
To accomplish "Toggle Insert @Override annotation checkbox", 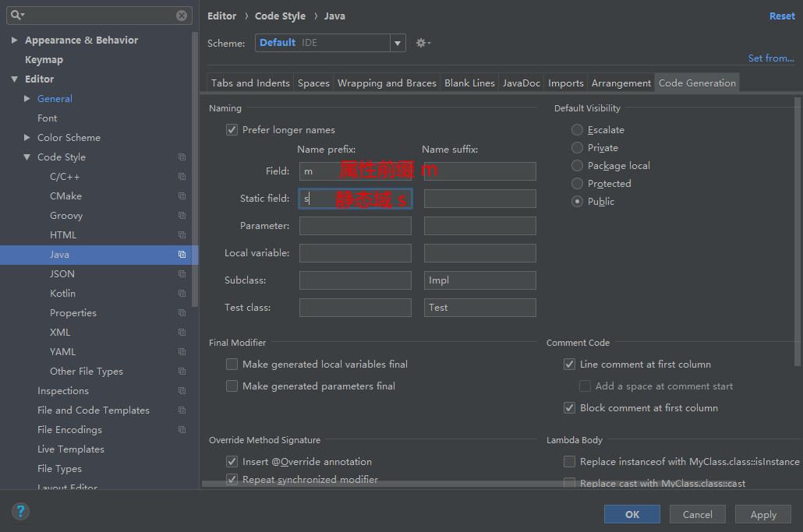I will (232, 461).
